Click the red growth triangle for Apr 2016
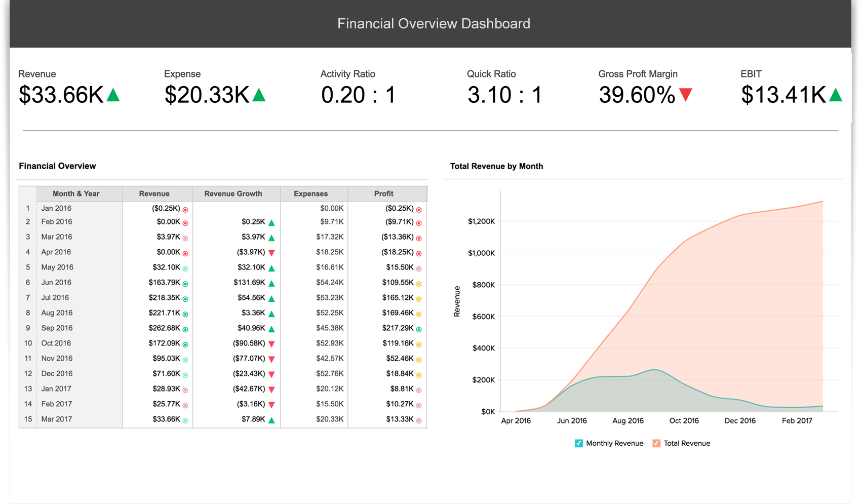861x504 pixels. click(271, 252)
